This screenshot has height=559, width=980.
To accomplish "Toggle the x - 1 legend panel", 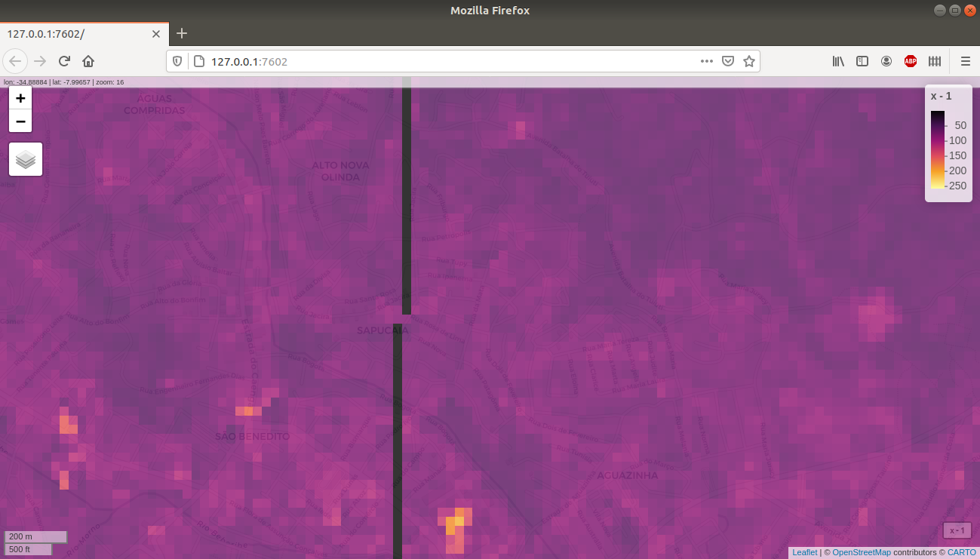I will click(957, 530).
